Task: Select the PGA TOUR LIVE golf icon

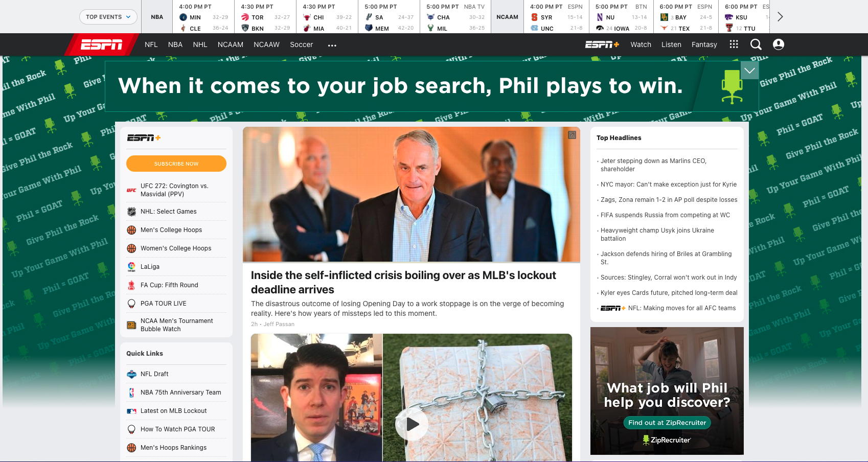Action: (x=131, y=304)
